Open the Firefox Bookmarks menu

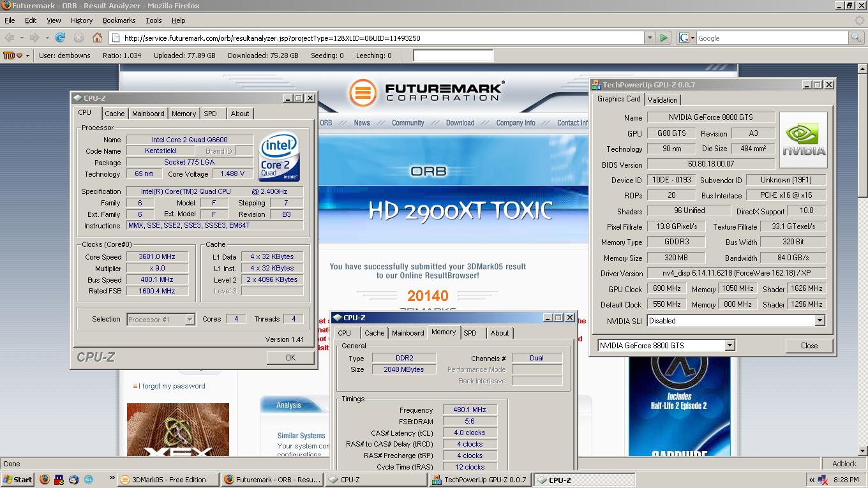pyautogui.click(x=119, y=20)
